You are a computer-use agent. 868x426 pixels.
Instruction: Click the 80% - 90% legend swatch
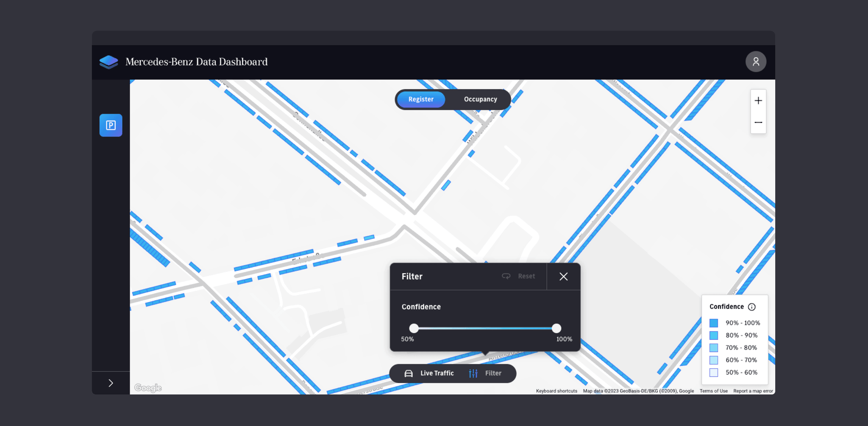point(714,335)
